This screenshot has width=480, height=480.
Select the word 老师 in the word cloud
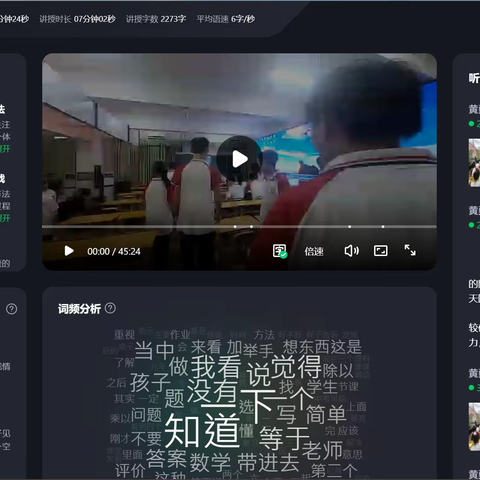coord(322,450)
